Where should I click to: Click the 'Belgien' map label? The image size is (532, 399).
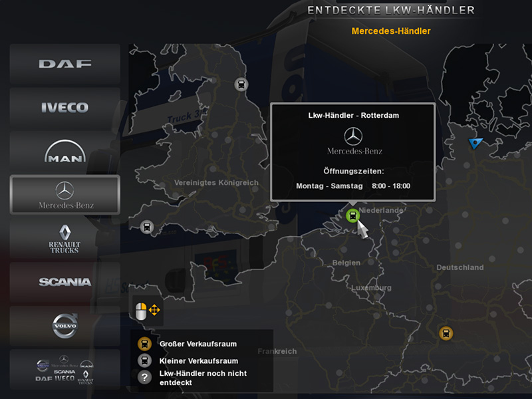click(346, 263)
